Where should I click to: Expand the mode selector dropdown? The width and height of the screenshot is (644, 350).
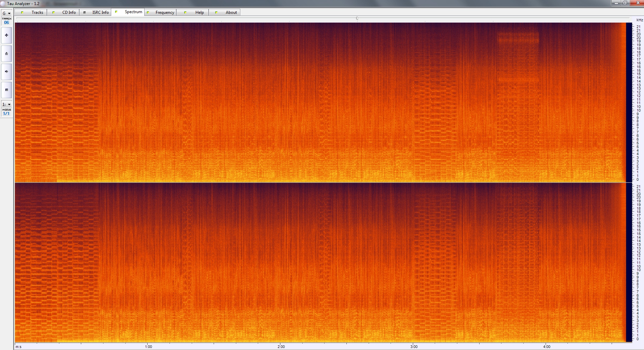[x=6, y=105]
